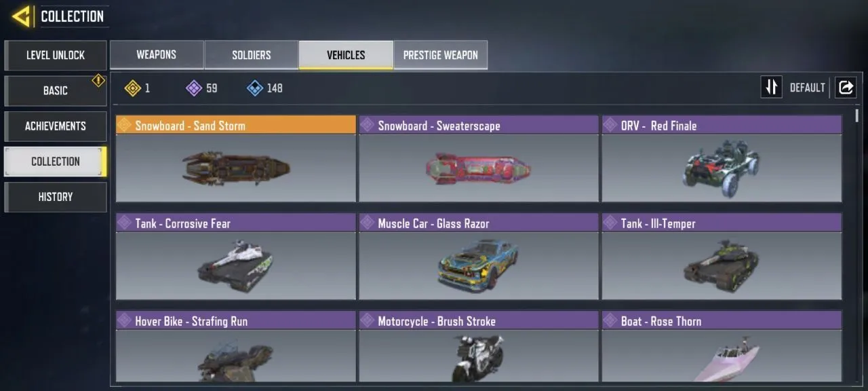Viewport: 868px width, 391px height.
Task: Click the vehicle list scrollbar
Action: [857, 115]
